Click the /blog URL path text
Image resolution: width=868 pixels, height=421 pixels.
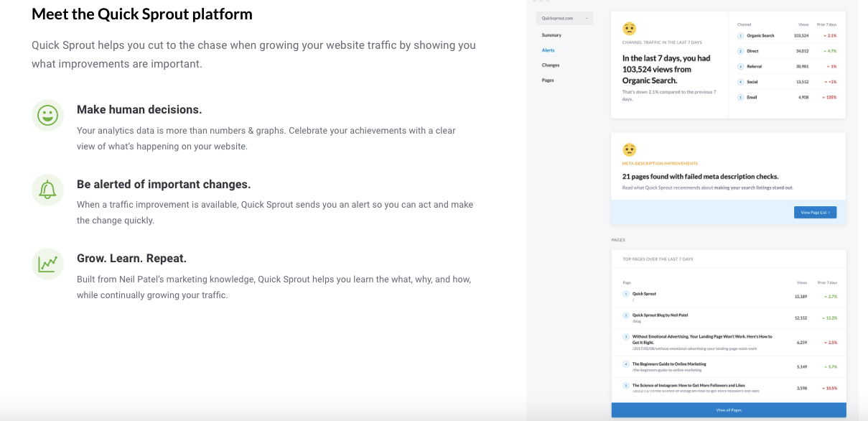[637, 321]
